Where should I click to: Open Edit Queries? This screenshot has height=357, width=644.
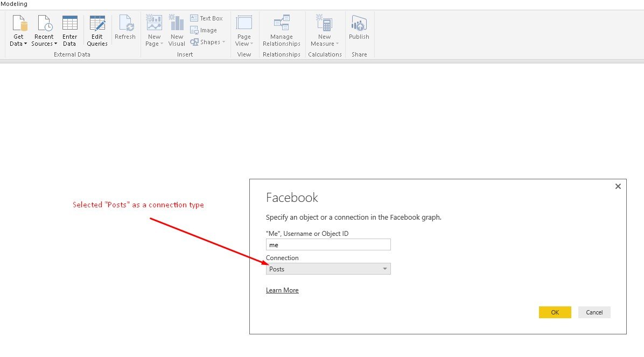97,31
